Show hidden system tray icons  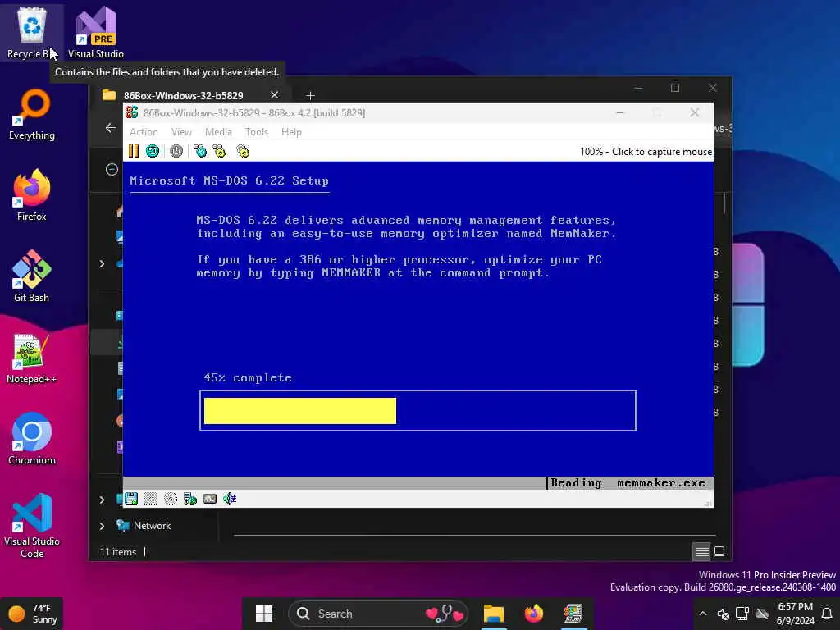(703, 614)
